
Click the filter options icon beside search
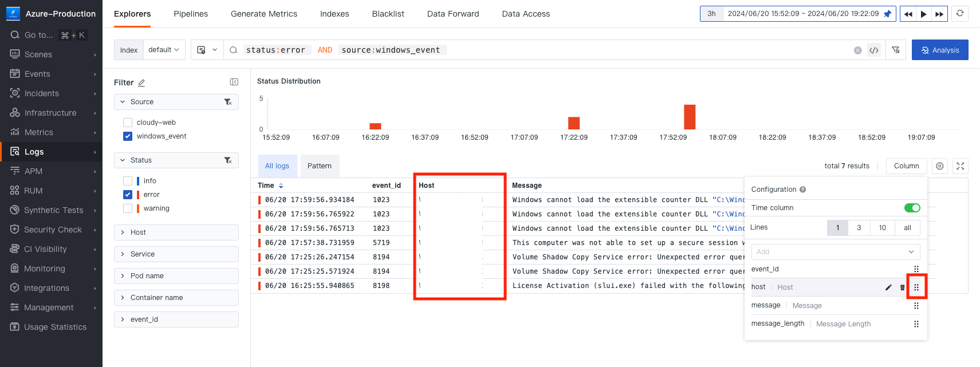896,50
